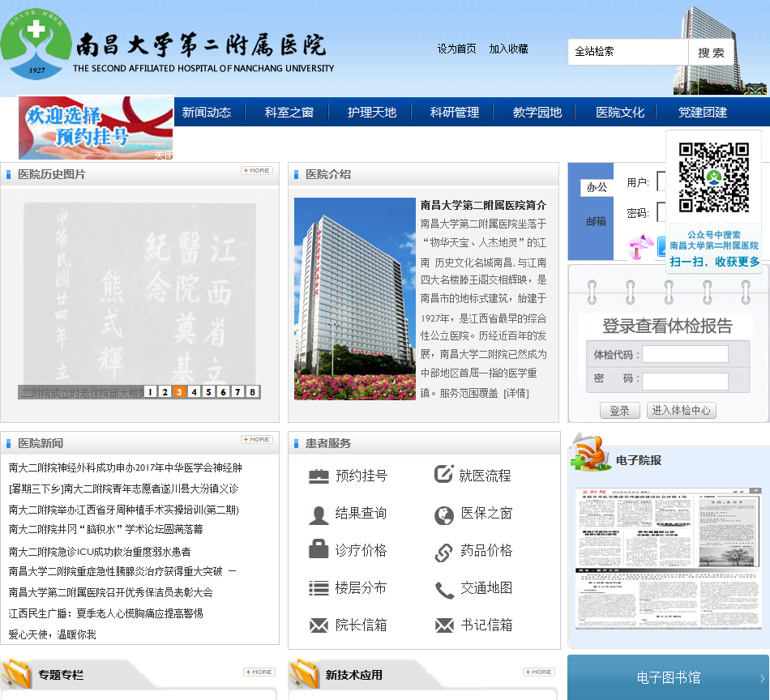This screenshot has width=770, height=700.
Task: Click the chevron arrow on 电子图书馆
Action: point(762,678)
